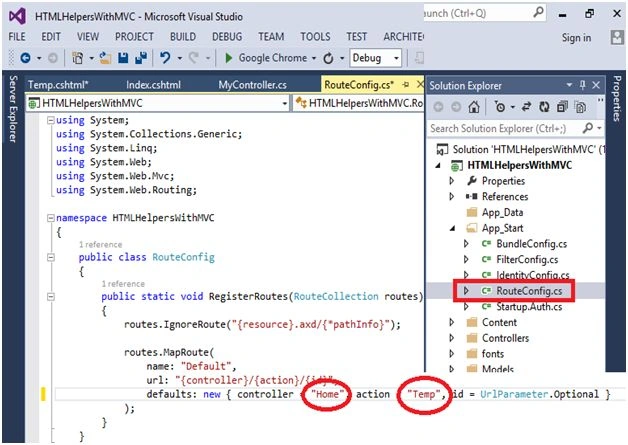Click the Save All toolbar icon
This screenshot has width=628, height=445.
(141, 58)
